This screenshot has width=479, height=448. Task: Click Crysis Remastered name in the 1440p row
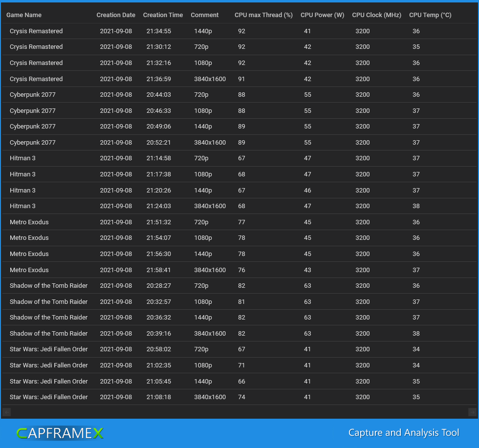point(36,31)
